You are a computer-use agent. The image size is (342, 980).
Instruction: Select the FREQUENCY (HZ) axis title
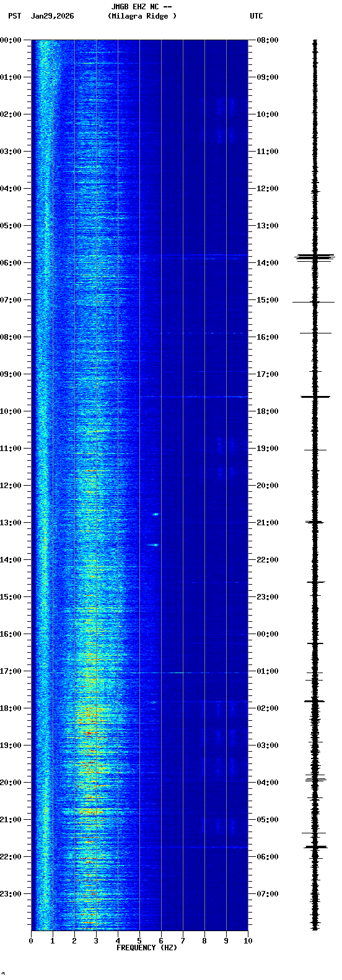coord(147,948)
